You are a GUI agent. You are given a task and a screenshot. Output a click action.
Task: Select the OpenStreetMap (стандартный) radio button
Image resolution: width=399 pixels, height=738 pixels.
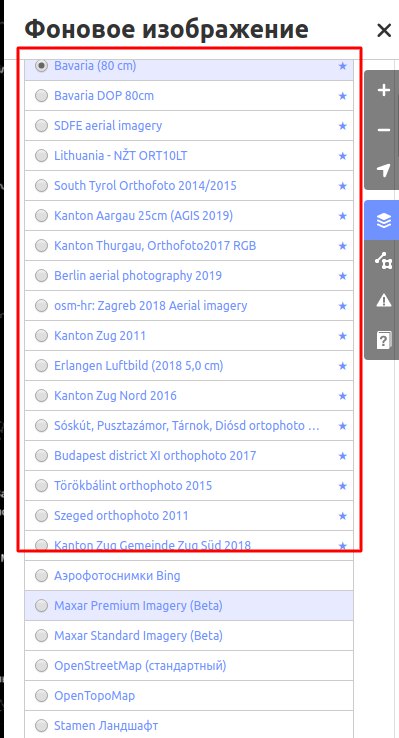coord(41,666)
